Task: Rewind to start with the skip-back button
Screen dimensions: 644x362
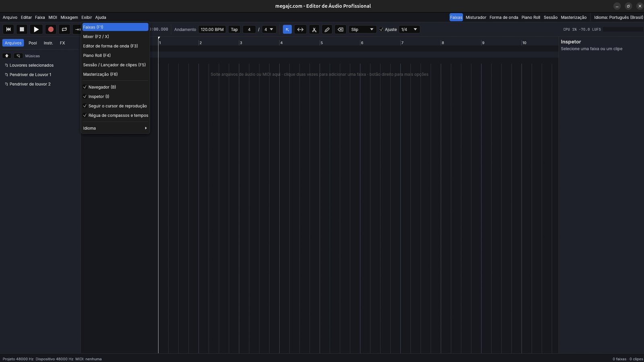Action: (8, 29)
